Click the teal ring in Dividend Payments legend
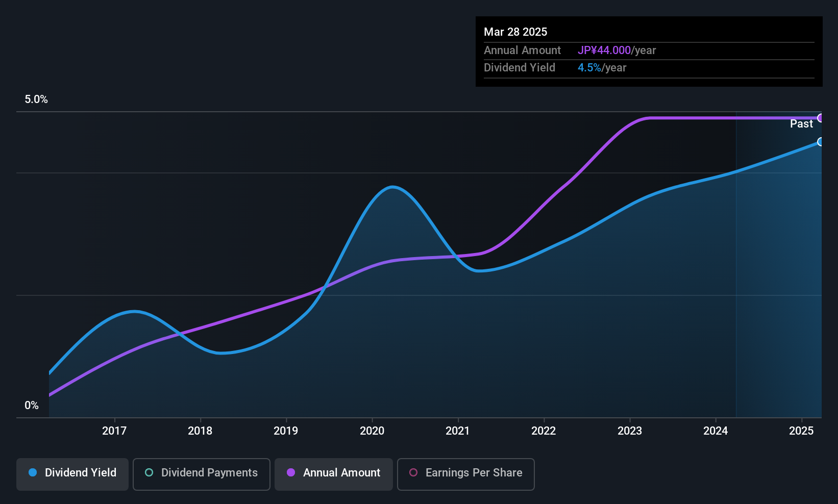 pos(149,473)
